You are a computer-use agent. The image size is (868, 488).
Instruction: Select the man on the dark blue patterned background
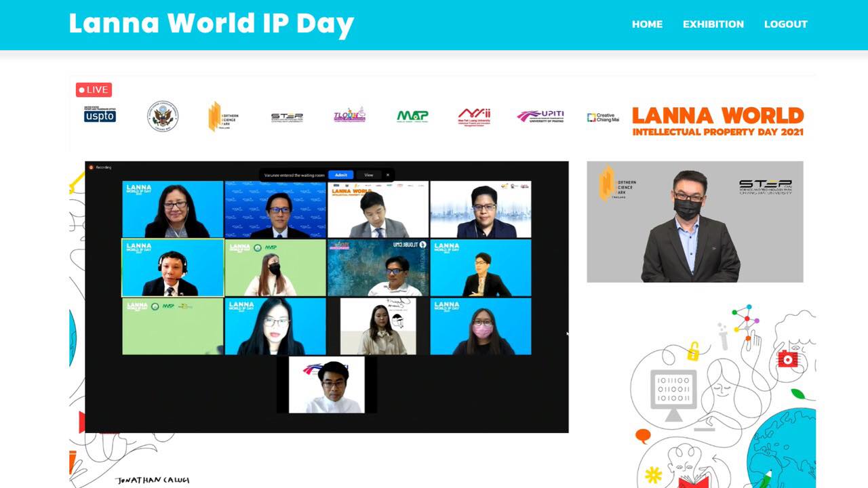[275, 209]
